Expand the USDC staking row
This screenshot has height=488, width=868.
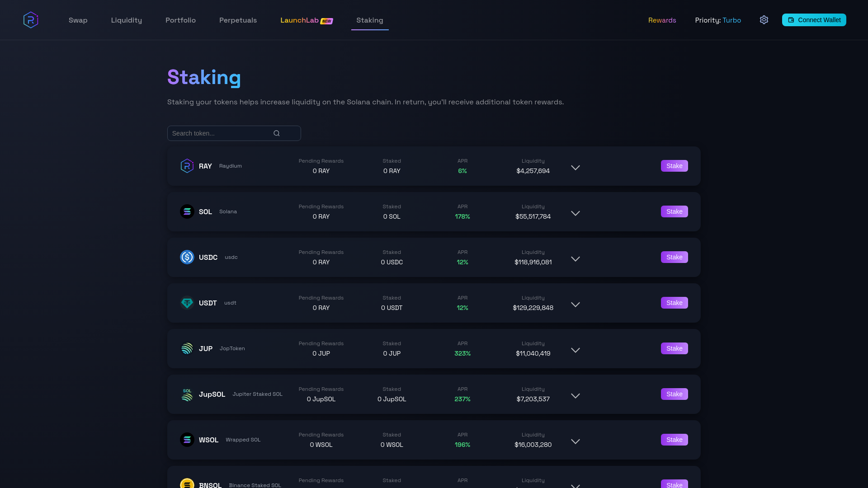click(576, 259)
